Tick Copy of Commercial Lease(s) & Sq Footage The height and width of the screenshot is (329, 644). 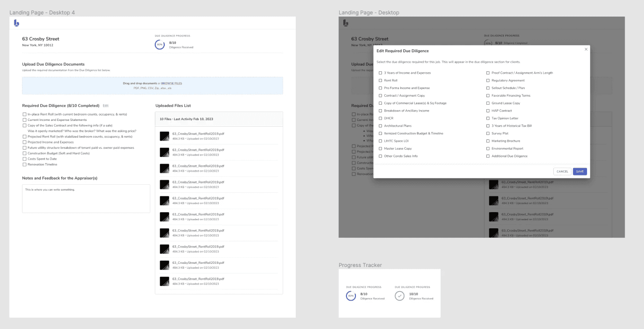381,103
